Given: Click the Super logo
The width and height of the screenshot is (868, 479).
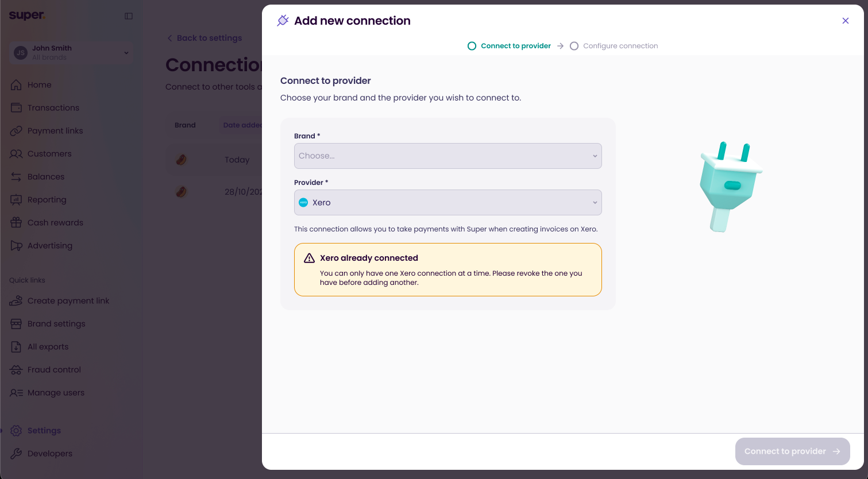Looking at the screenshot, I should coord(27,16).
